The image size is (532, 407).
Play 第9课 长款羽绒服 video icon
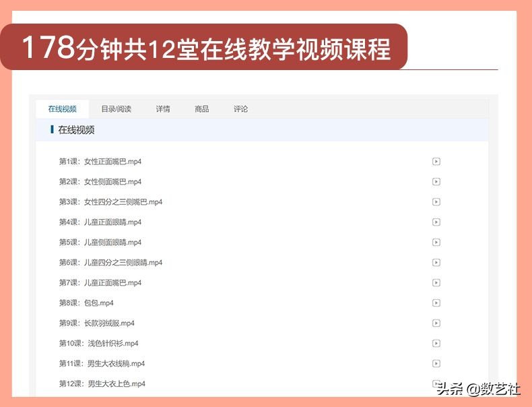(x=436, y=323)
